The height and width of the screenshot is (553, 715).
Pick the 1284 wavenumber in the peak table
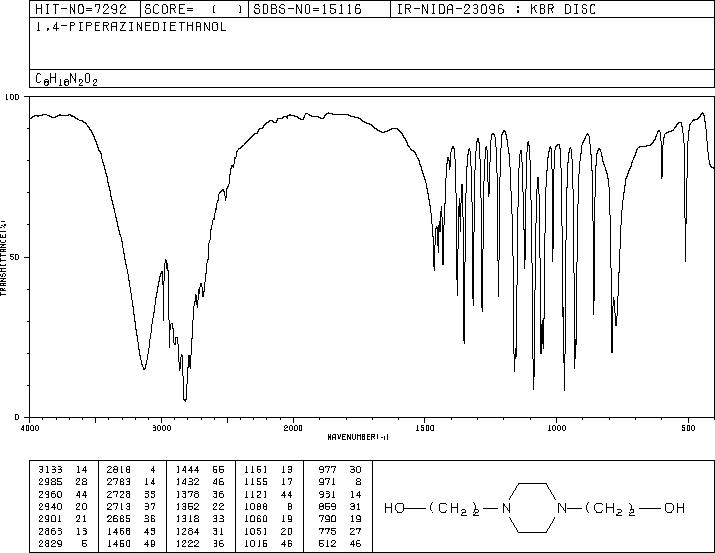click(x=187, y=531)
